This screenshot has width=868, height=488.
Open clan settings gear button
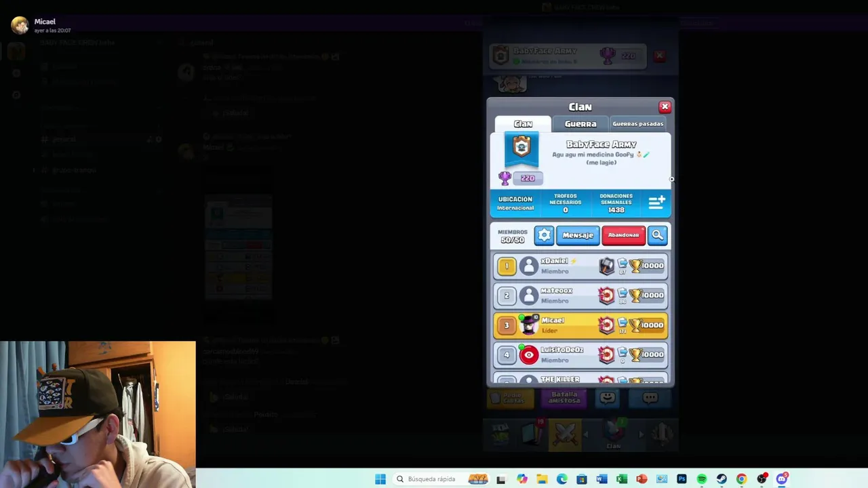pyautogui.click(x=544, y=235)
